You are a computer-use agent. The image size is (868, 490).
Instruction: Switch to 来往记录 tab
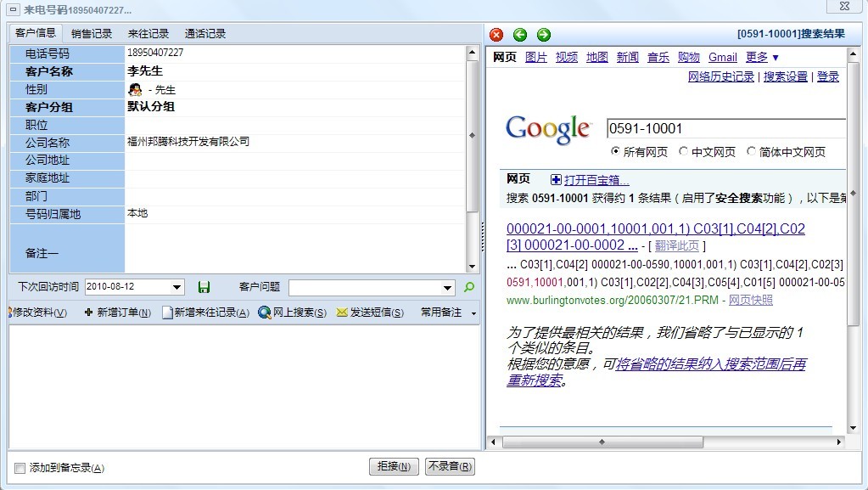click(148, 34)
